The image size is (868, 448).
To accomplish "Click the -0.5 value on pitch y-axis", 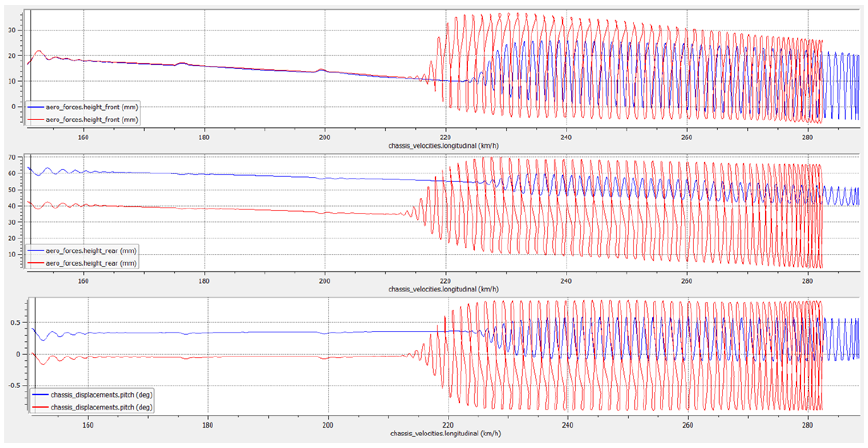I will pyautogui.click(x=14, y=386).
